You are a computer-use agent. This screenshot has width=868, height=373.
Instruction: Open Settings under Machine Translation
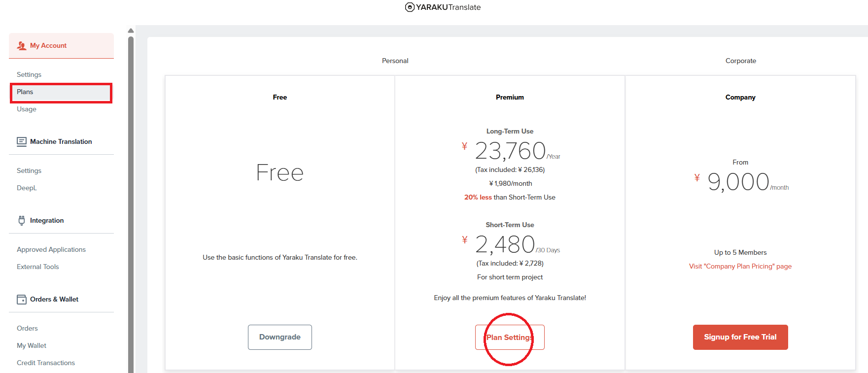pos(29,170)
